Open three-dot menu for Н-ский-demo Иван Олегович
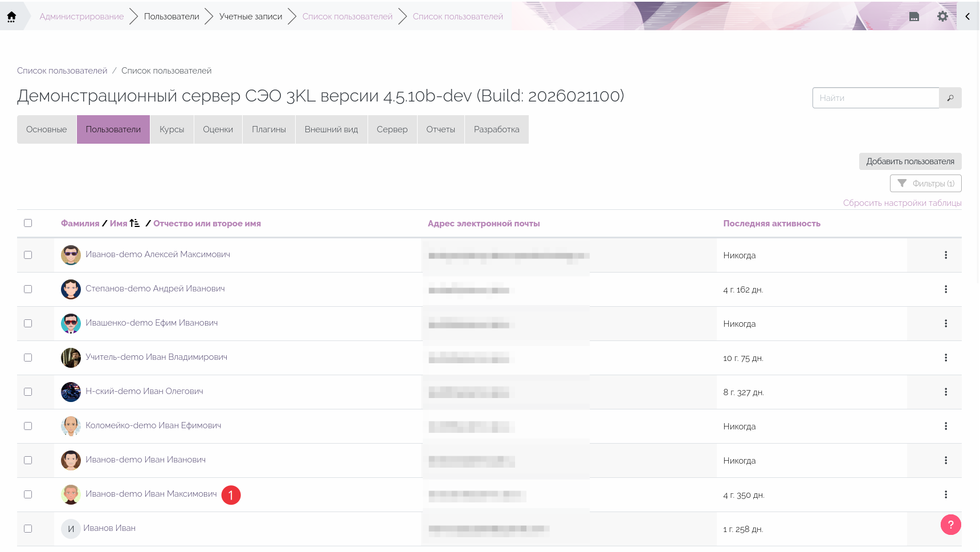The height and width of the screenshot is (552, 980). (x=945, y=392)
